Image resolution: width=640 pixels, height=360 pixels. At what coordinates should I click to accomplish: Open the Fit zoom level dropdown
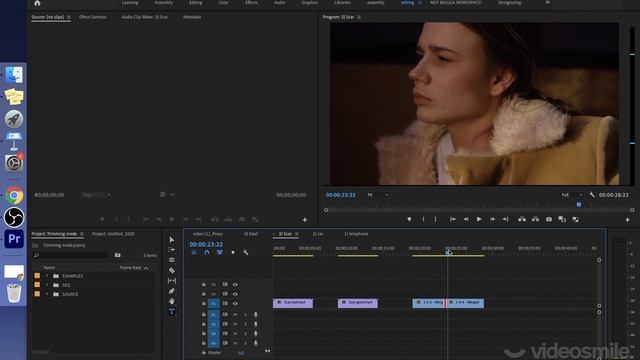coord(378,195)
